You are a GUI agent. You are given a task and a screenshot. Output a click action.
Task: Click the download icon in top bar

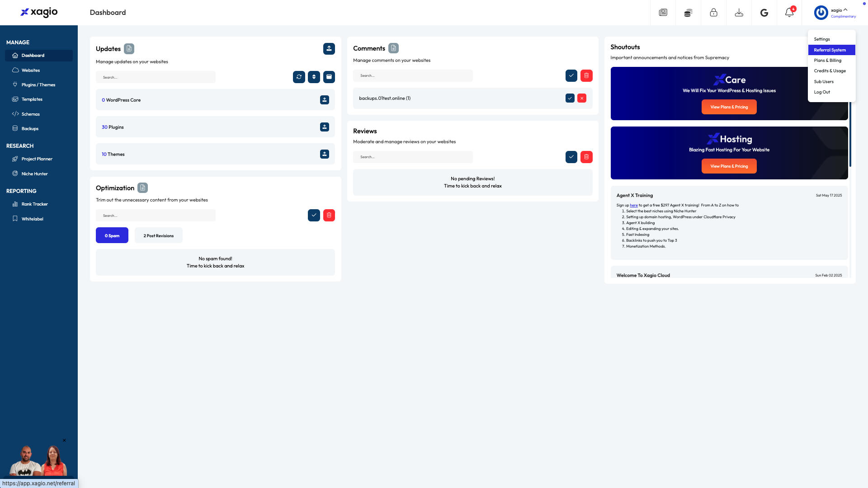click(739, 13)
